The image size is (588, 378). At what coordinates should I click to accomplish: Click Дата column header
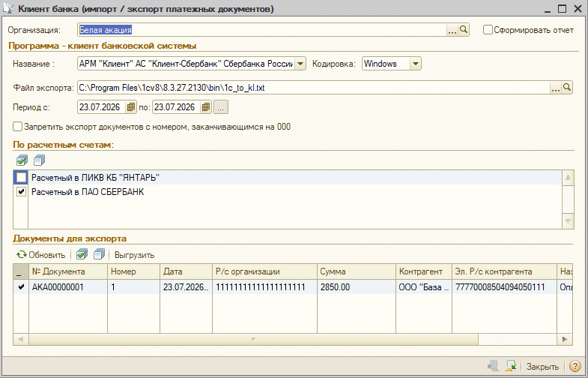tap(186, 271)
